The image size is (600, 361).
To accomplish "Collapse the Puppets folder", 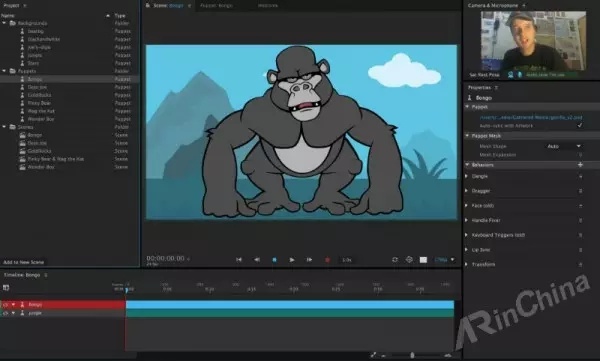I will click(x=4, y=71).
